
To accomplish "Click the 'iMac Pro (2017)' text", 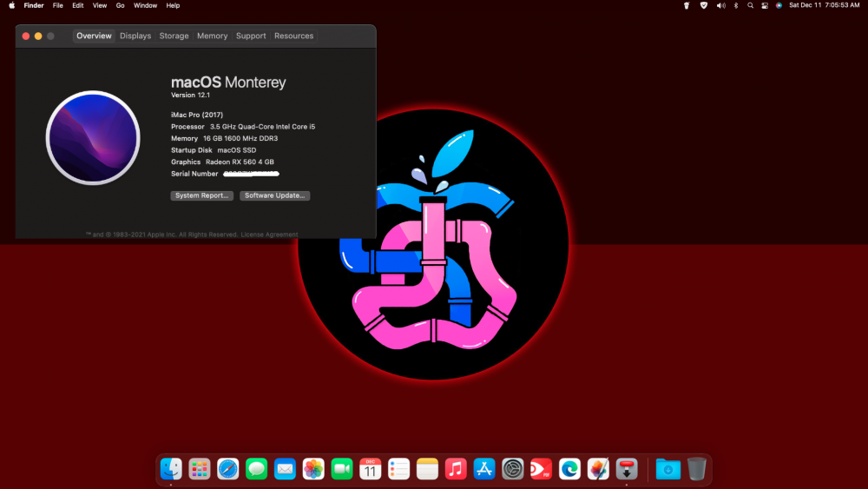I will (197, 115).
